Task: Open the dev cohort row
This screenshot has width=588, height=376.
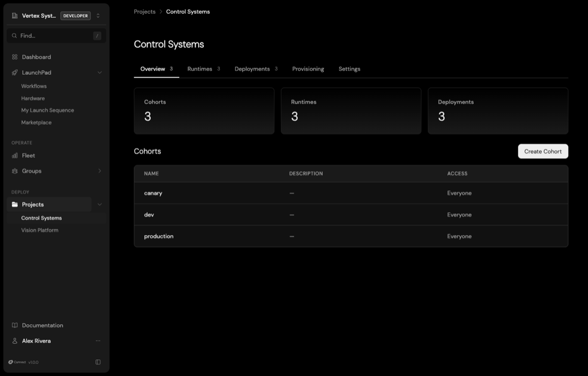Action: [x=351, y=215]
